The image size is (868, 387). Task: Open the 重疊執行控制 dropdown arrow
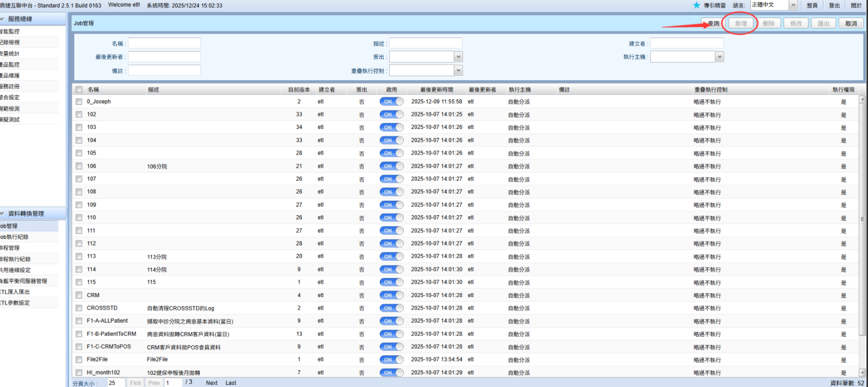(x=458, y=71)
